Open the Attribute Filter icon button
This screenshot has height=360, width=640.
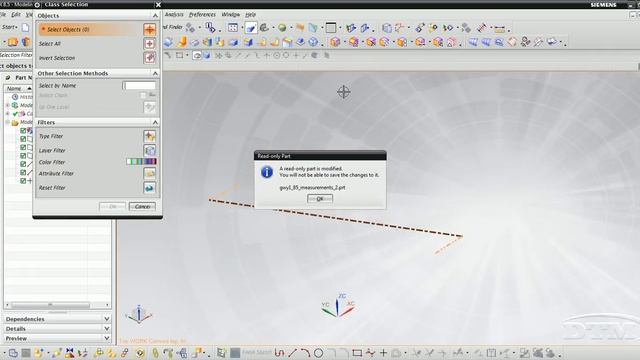click(149, 173)
